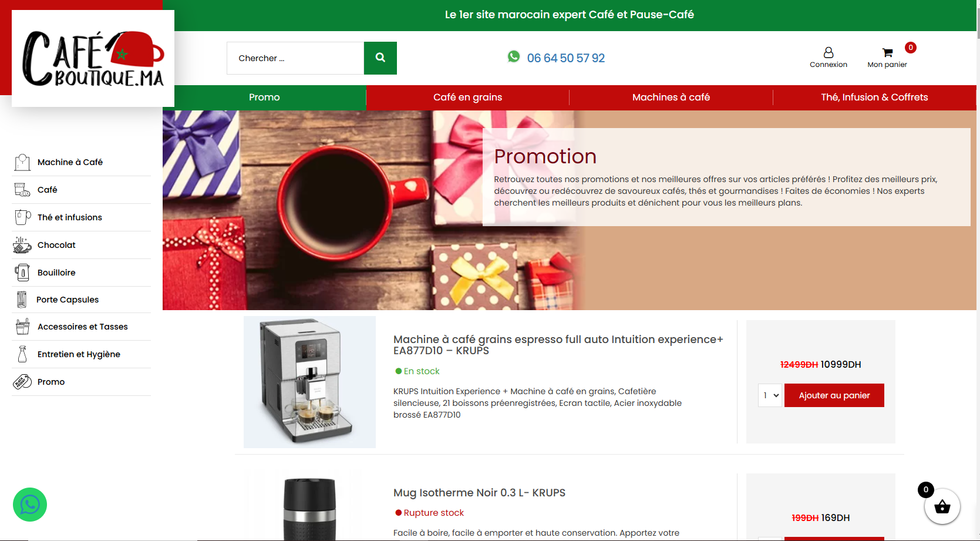Click the Entretien et Hygiène spray icon
980x541 pixels.
coord(22,354)
